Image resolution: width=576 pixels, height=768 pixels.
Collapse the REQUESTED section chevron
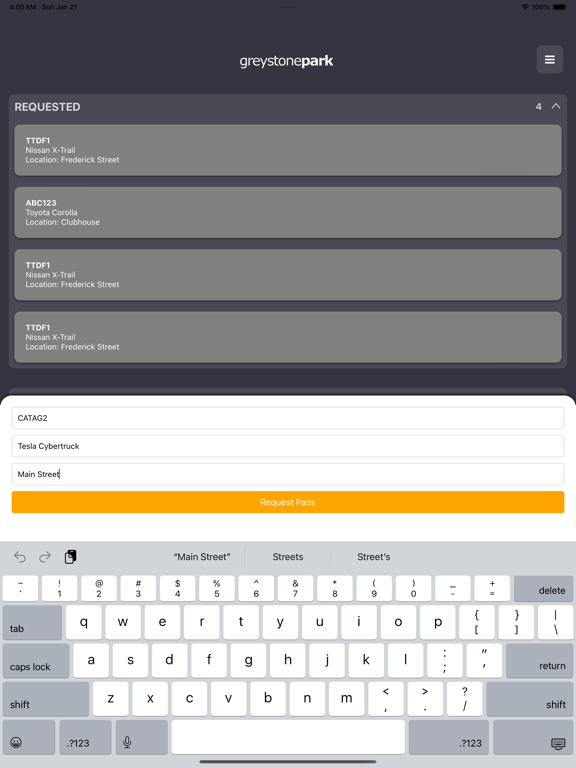coord(556,106)
